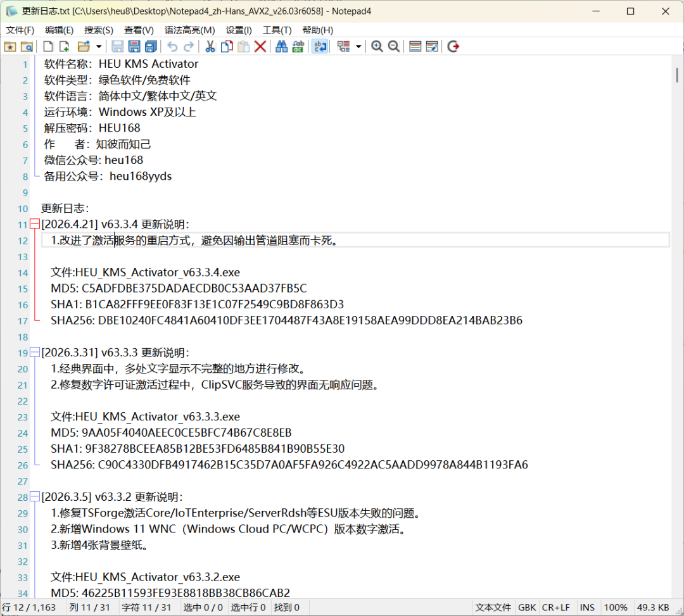Toggle INS insert mode in status bar

(587, 607)
